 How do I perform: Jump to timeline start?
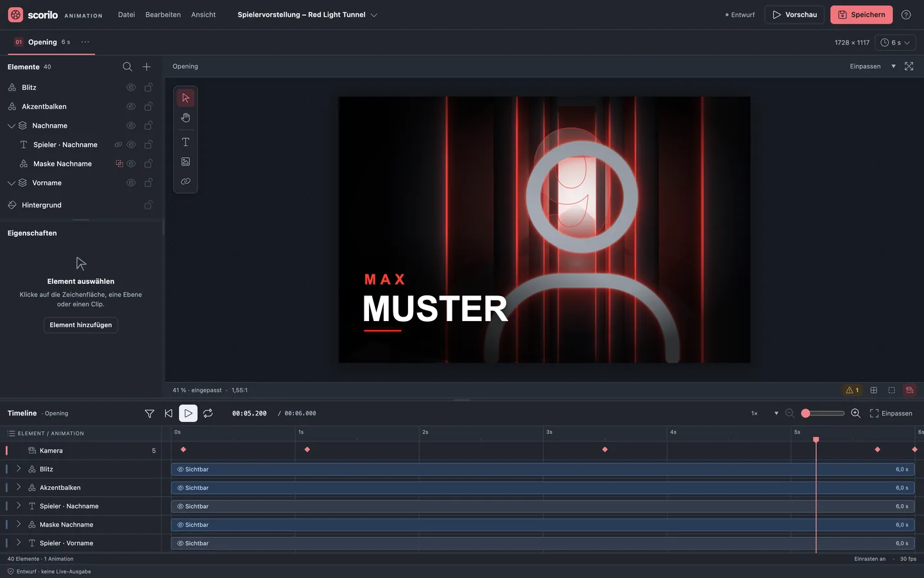[x=168, y=414]
